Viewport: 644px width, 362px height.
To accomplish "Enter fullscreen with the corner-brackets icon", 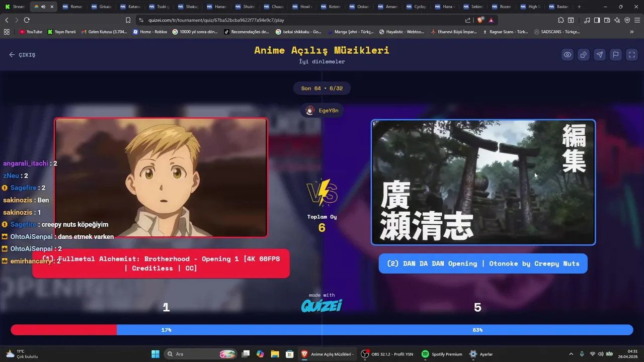I will click(x=632, y=55).
